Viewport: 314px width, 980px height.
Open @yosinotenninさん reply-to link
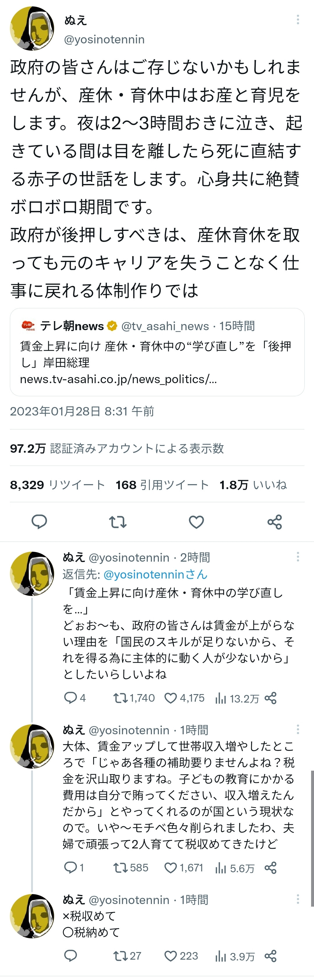pos(155,574)
